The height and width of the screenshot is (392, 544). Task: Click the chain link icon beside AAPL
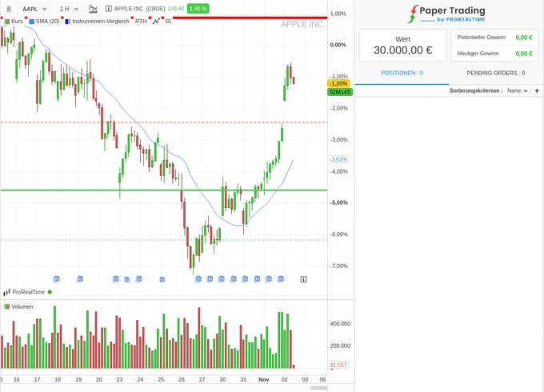coord(9,9)
